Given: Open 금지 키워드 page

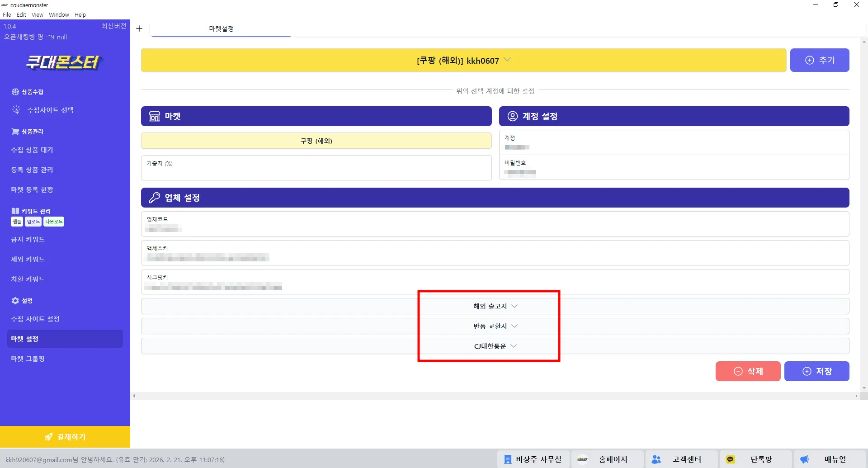Looking at the screenshot, I should tap(28, 239).
